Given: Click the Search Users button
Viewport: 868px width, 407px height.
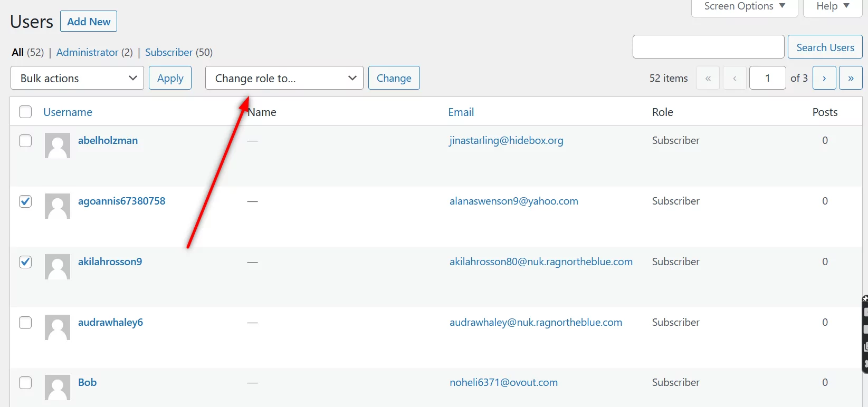Looking at the screenshot, I should pyautogui.click(x=825, y=47).
